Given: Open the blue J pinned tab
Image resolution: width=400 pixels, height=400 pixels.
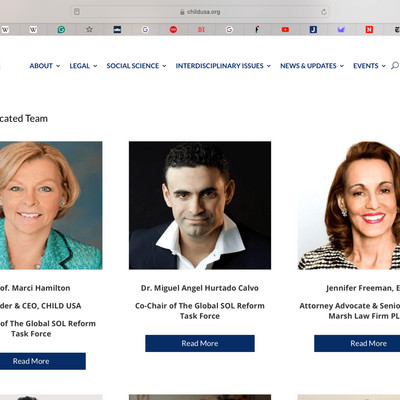Looking at the screenshot, I should [313, 30].
